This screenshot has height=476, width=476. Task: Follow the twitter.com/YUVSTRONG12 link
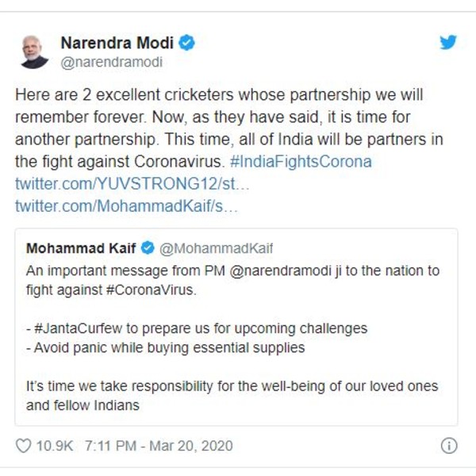[132, 183]
